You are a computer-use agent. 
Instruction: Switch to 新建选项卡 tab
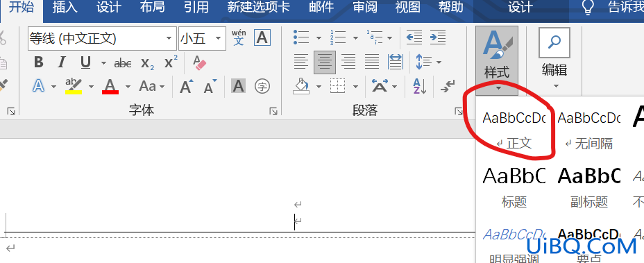coord(259,7)
